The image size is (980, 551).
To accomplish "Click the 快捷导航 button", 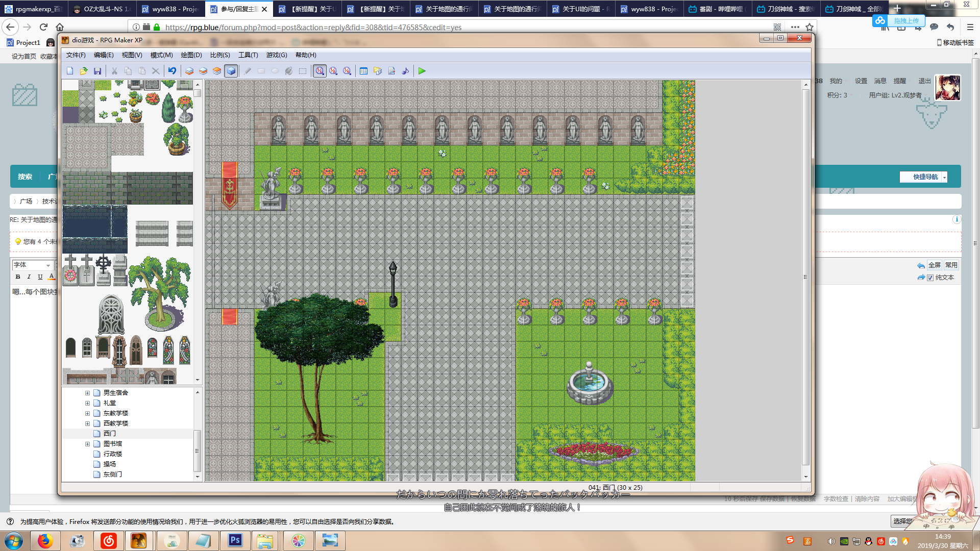I will [x=923, y=177].
